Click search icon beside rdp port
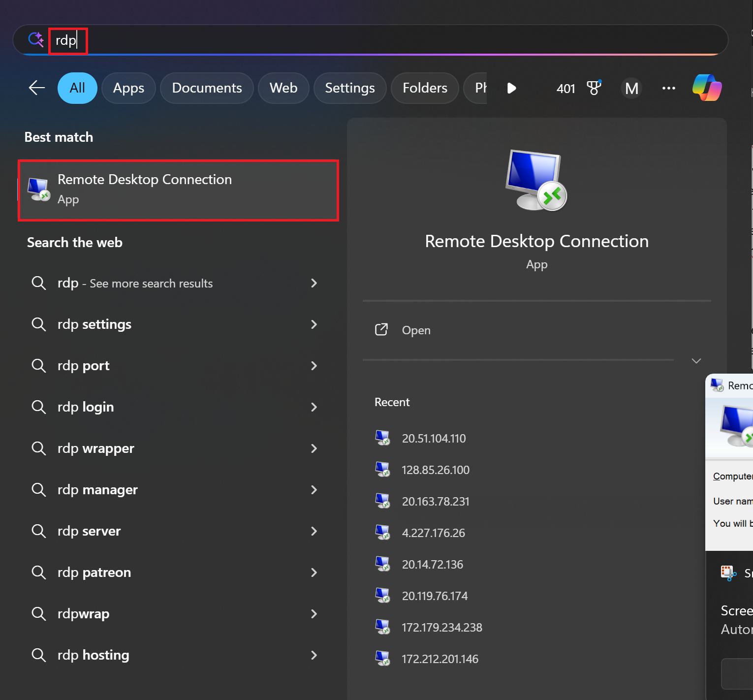Image resolution: width=753 pixels, height=700 pixels. pos(39,366)
